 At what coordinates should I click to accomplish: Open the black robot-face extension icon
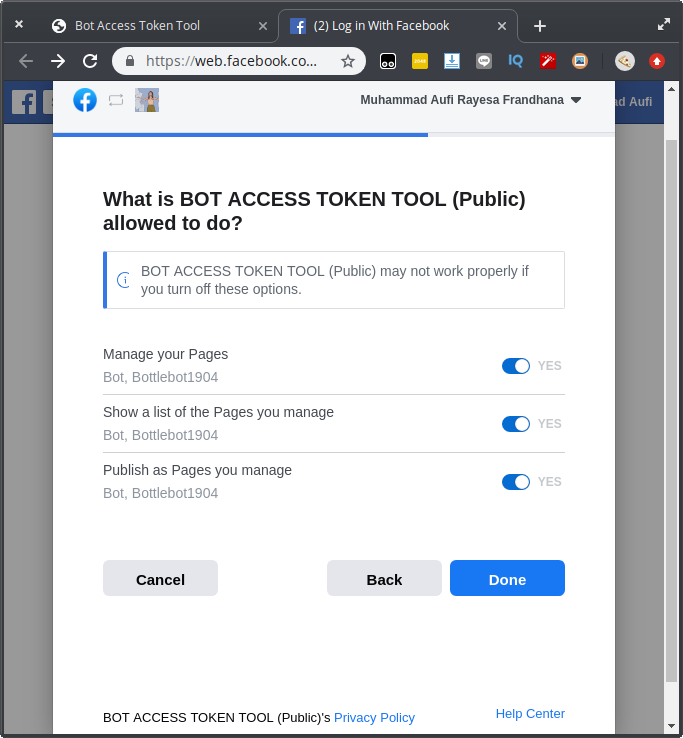388,61
